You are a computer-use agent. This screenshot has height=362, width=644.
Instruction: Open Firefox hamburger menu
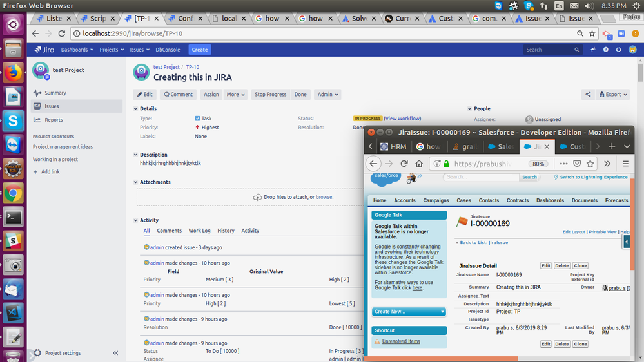point(625,164)
